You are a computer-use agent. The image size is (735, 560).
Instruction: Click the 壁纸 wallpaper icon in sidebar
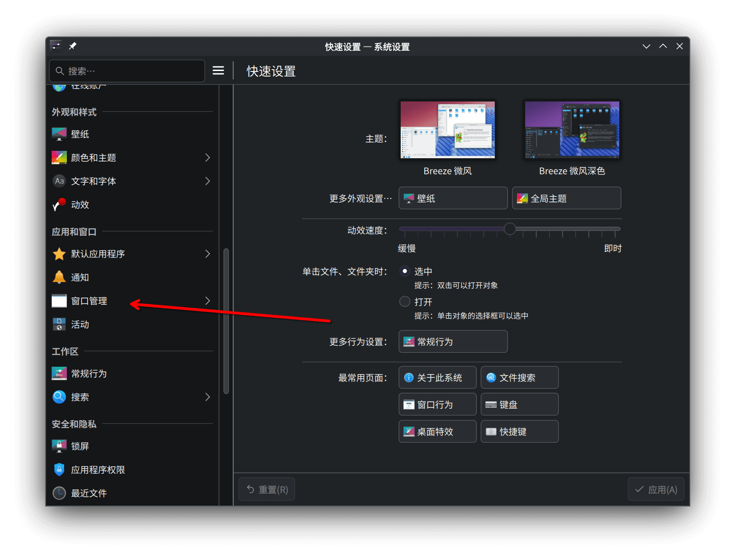(x=59, y=134)
